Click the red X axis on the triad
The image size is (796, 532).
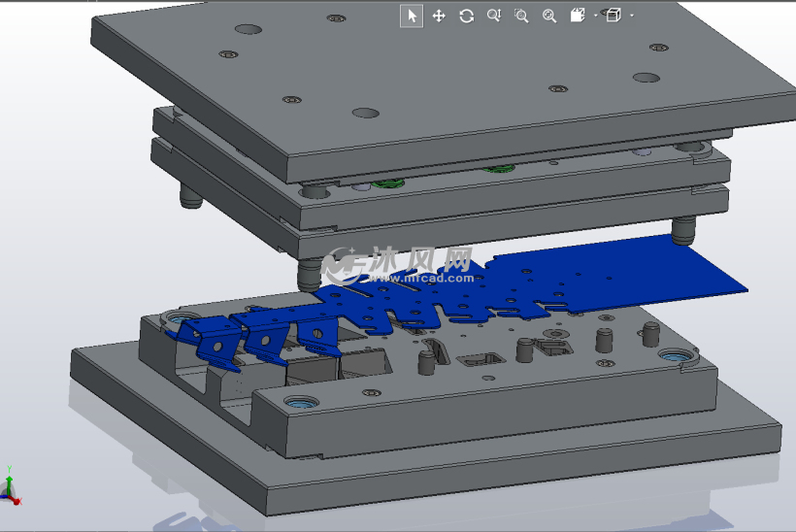coord(16,500)
